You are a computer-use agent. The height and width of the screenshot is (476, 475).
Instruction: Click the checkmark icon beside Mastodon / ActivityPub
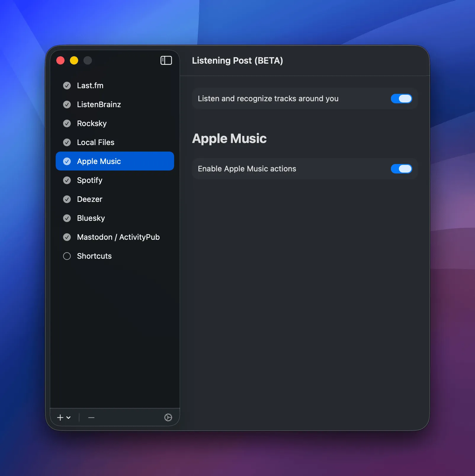(67, 237)
